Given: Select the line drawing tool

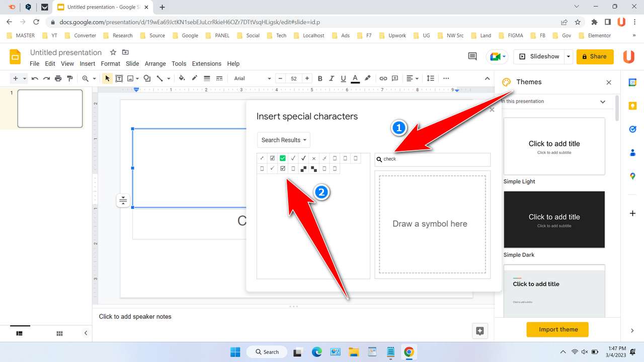Looking at the screenshot, I should [x=160, y=78].
